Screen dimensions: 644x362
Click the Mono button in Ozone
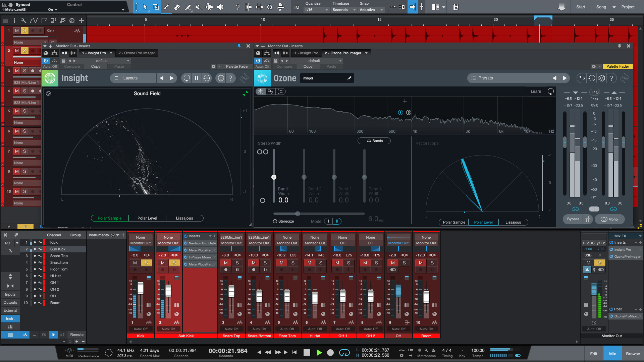pyautogui.click(x=609, y=219)
